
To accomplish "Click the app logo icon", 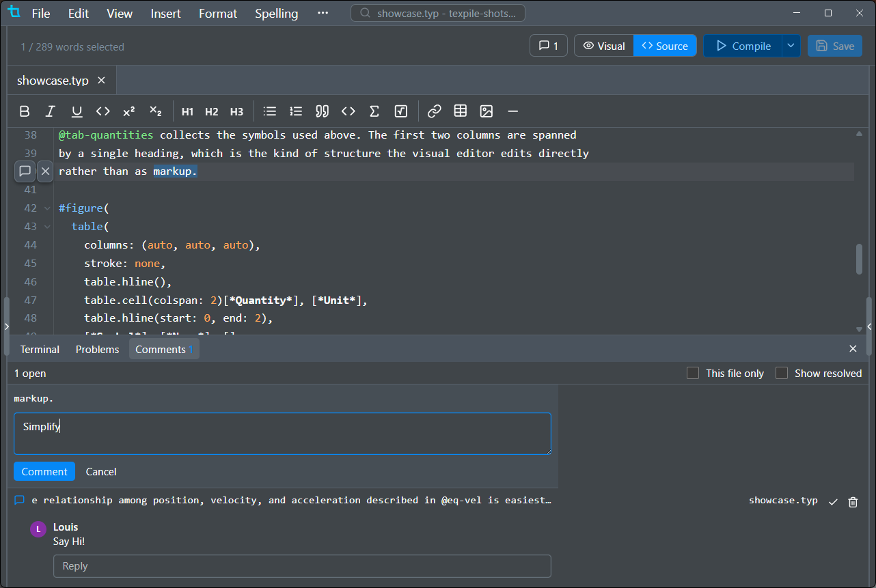I will (14, 13).
